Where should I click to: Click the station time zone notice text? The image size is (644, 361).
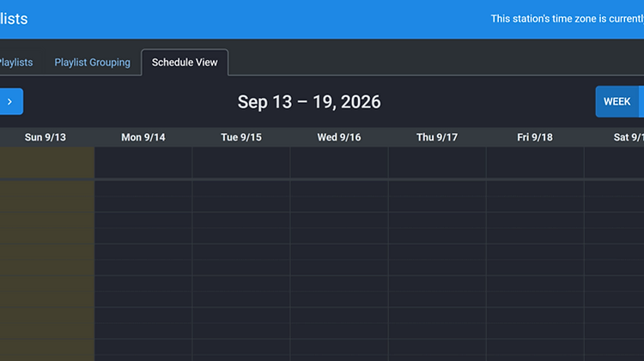pyautogui.click(x=568, y=19)
